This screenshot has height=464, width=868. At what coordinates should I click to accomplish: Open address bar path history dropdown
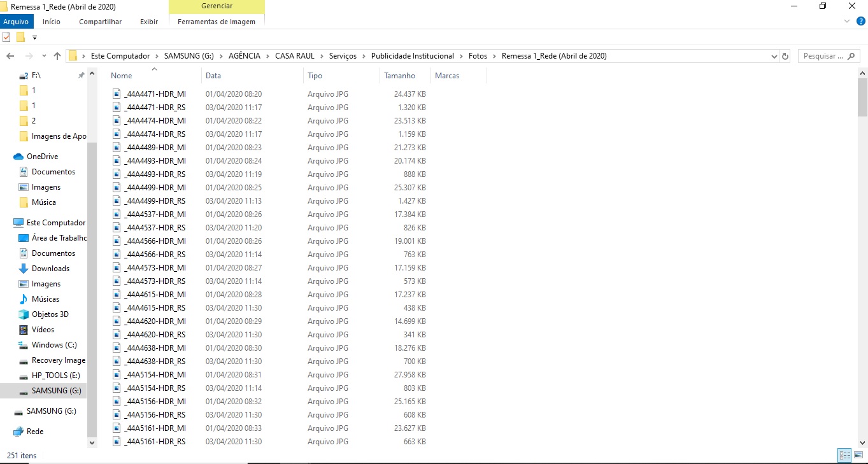[774, 56]
